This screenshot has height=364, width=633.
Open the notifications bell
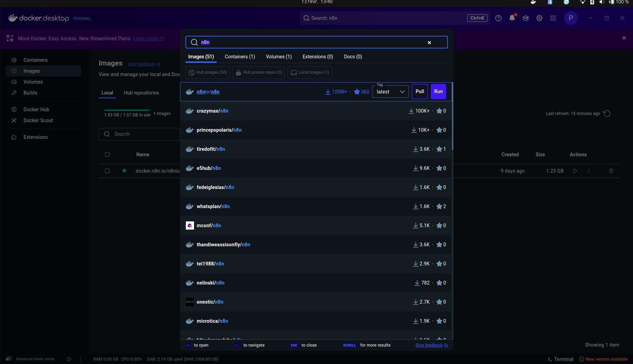point(512,18)
